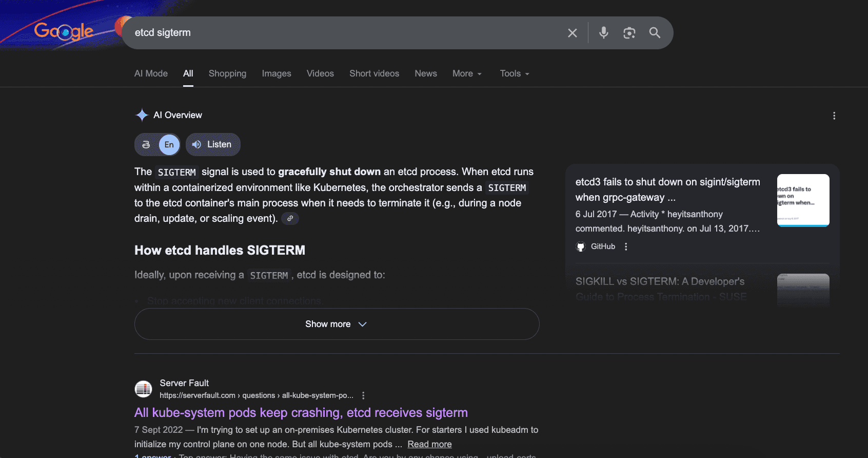Viewport: 868px width, 458px height.
Task: Click the Server Fault site name
Action: (184, 383)
